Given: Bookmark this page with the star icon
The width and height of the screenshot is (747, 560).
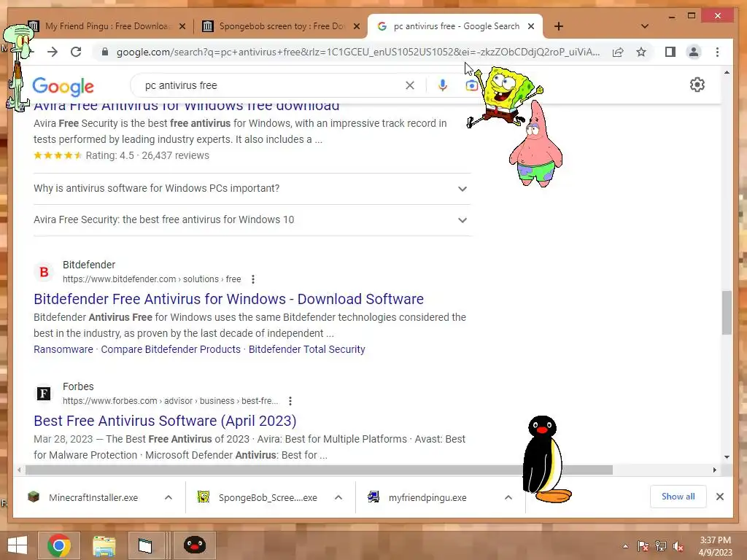Looking at the screenshot, I should pyautogui.click(x=641, y=52).
